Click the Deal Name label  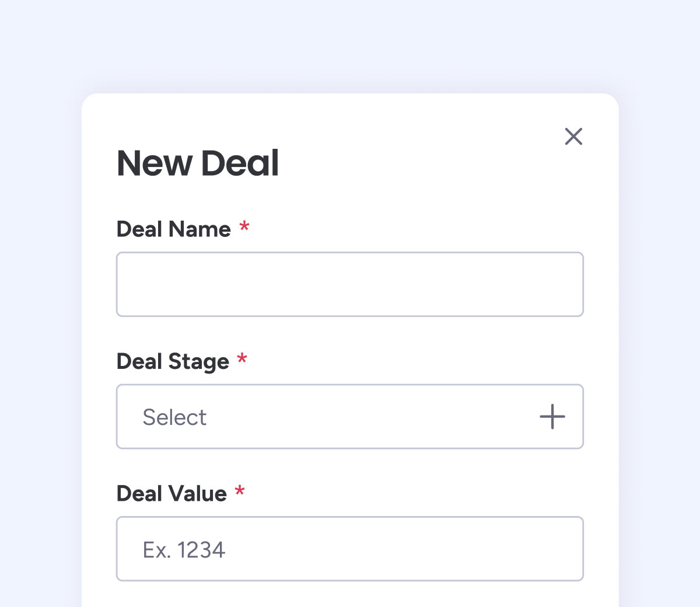click(174, 229)
